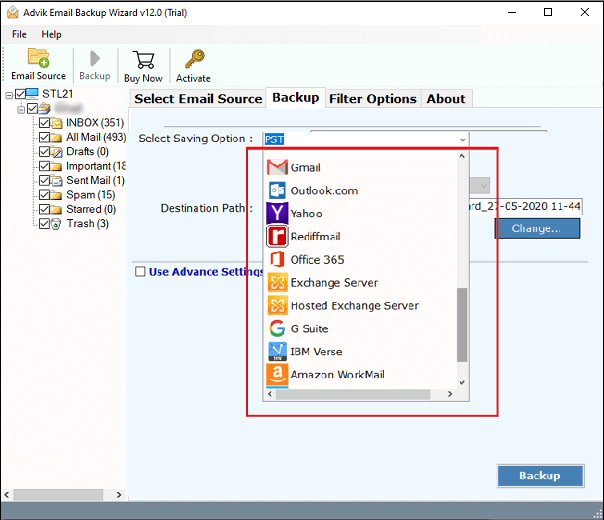Click dropdown list scroll down arrow

(x=462, y=382)
